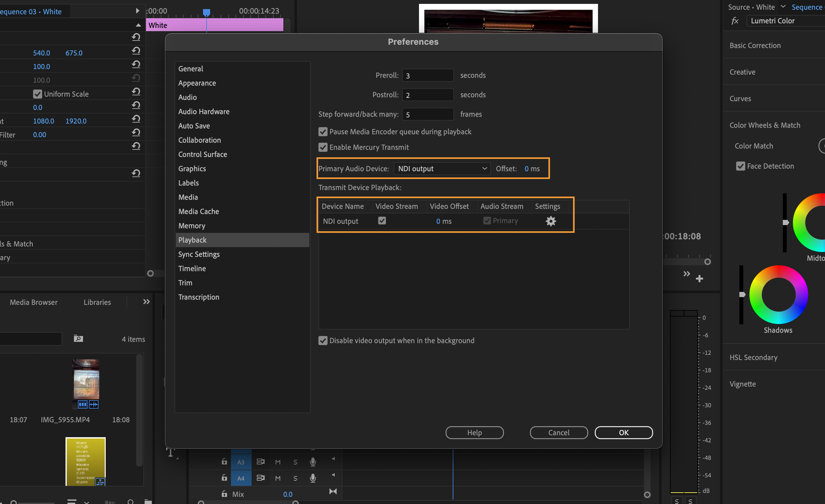Click OK to confirm preferences
825x504 pixels.
pyautogui.click(x=623, y=432)
